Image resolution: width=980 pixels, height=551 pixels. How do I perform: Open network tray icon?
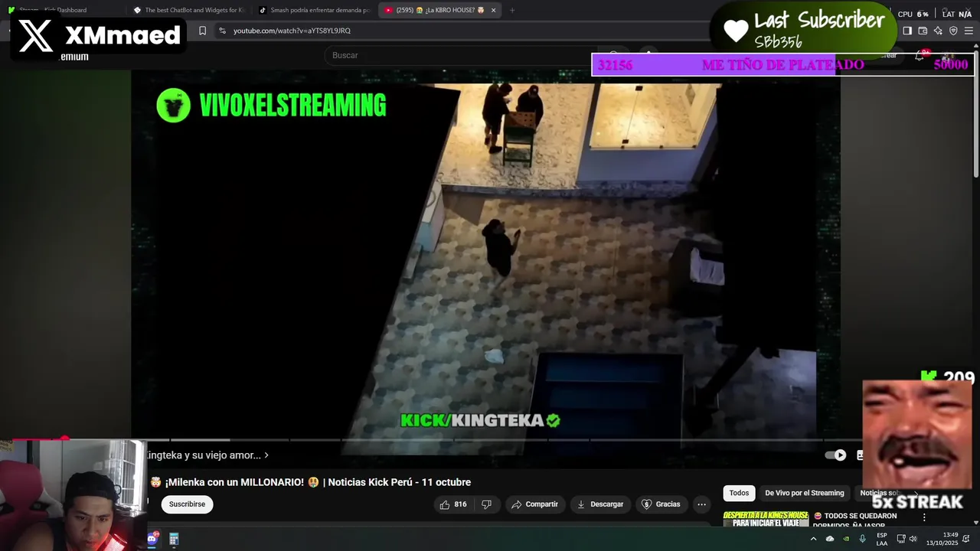point(901,539)
